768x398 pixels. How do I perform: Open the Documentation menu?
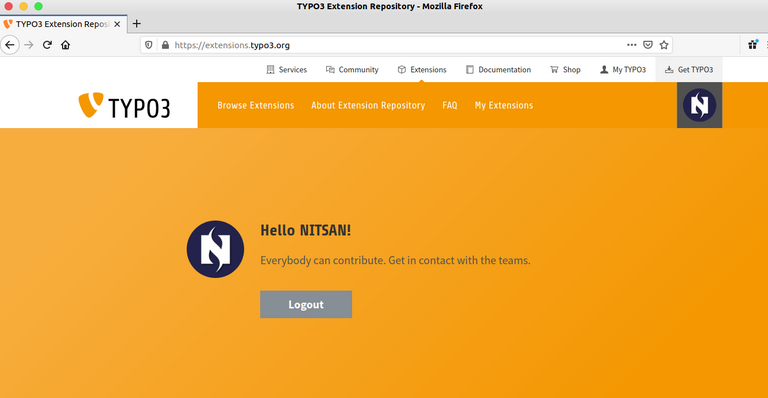click(x=498, y=70)
